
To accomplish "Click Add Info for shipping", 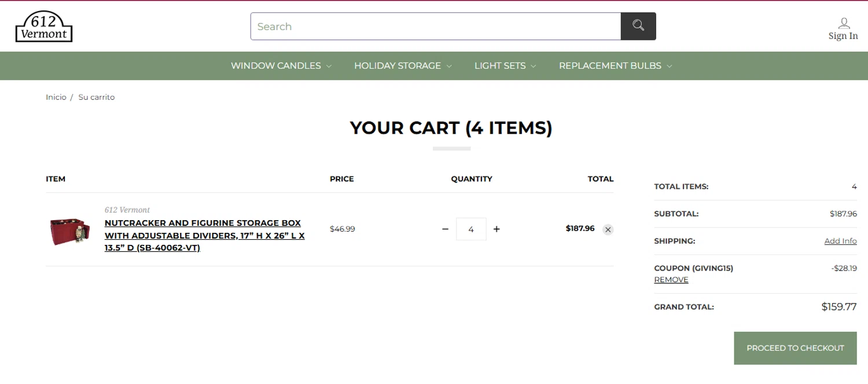I will click(840, 241).
